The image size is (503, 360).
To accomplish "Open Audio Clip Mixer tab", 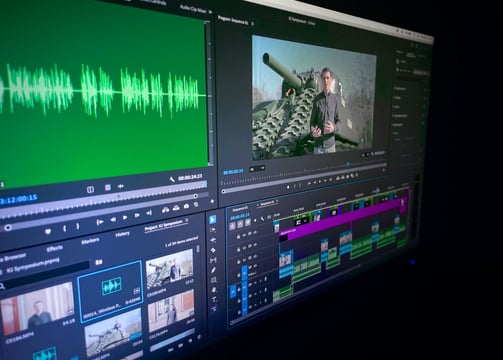I will click(193, 10).
